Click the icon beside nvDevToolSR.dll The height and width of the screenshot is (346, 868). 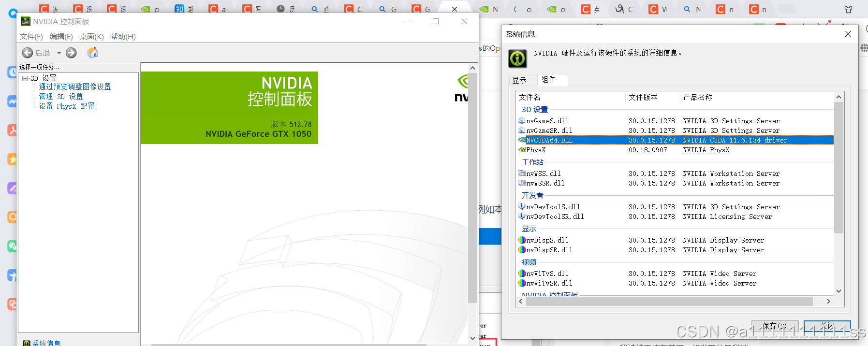point(522,216)
